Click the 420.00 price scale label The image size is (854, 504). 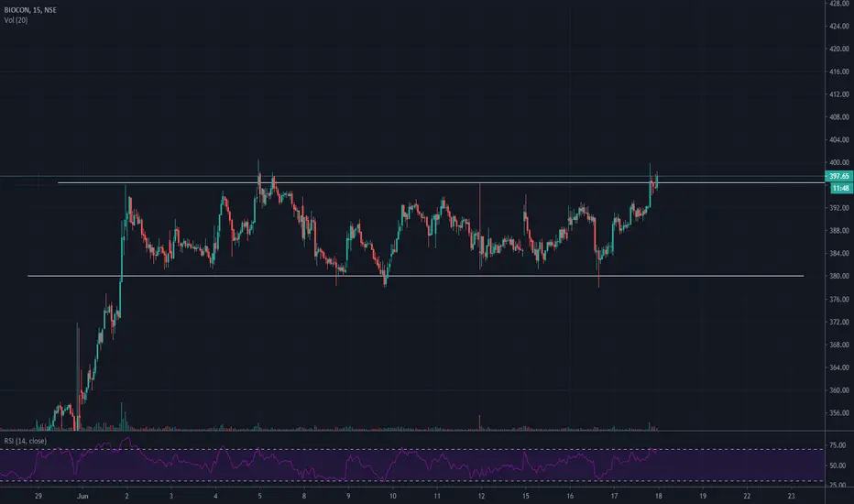839,49
